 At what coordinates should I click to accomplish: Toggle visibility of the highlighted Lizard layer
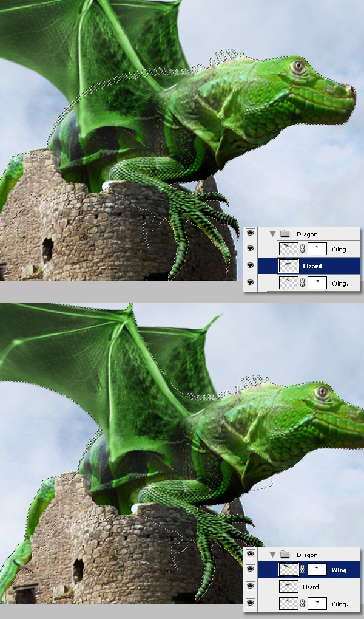[x=250, y=265]
